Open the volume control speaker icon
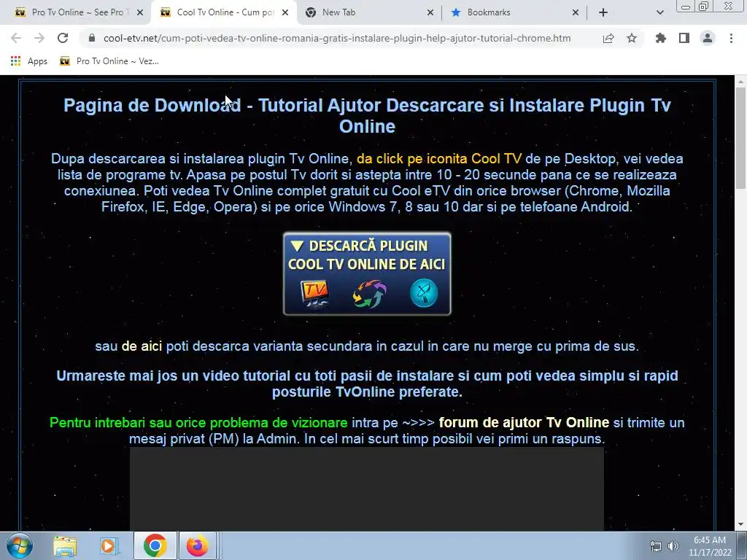Screen dimensions: 747x560 pyautogui.click(x=673, y=546)
